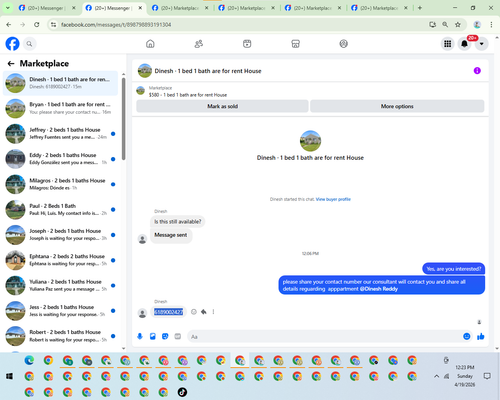Click the chat list scrollbar
This screenshot has height=400, width=500.
click(x=124, y=119)
